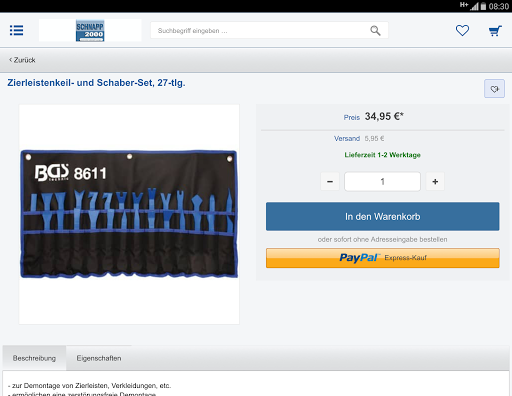This screenshot has height=396, width=512.
Task: Click the Versand shipping cost label
Action: point(347,138)
